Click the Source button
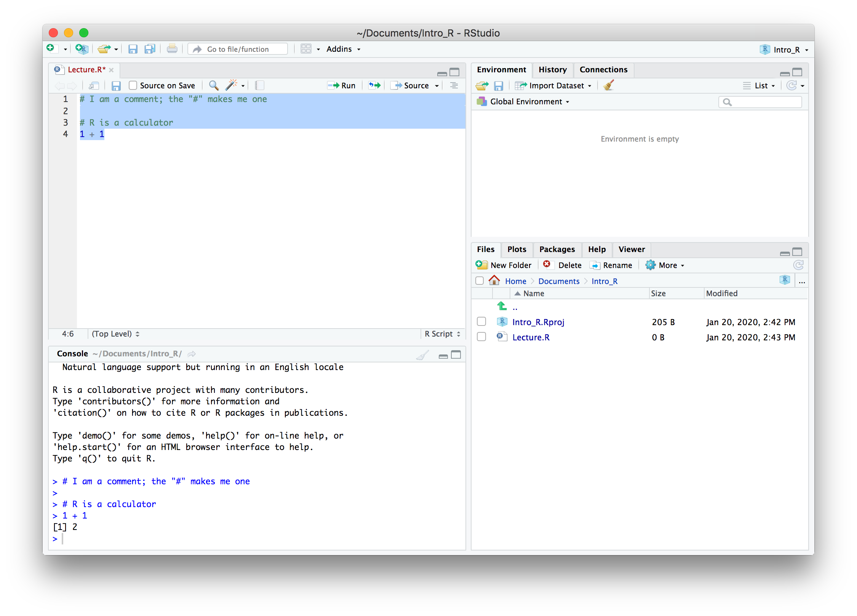The image size is (857, 616). pyautogui.click(x=410, y=86)
